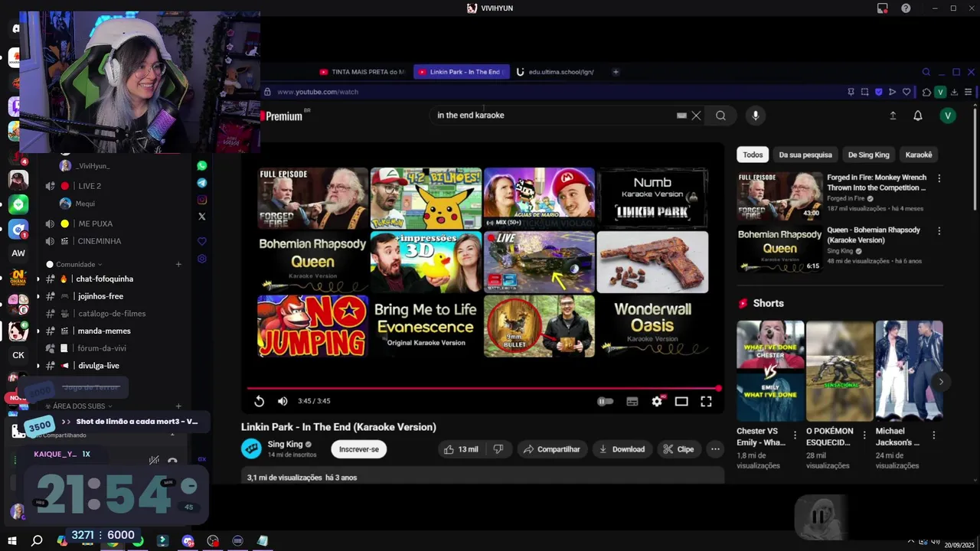Show next Shorts with the right arrow

point(941,381)
